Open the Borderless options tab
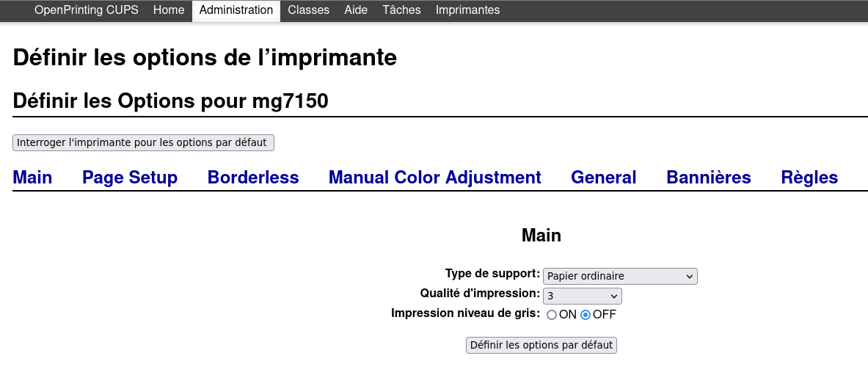 (x=253, y=178)
